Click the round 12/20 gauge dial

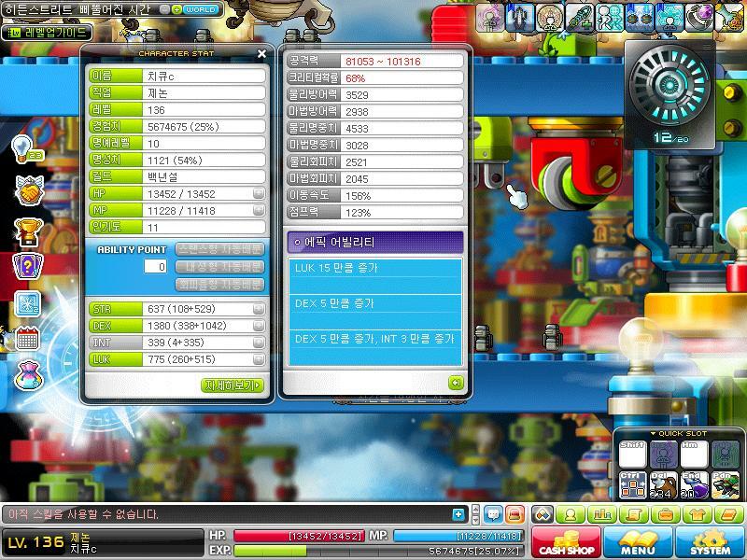pyautogui.click(x=669, y=86)
